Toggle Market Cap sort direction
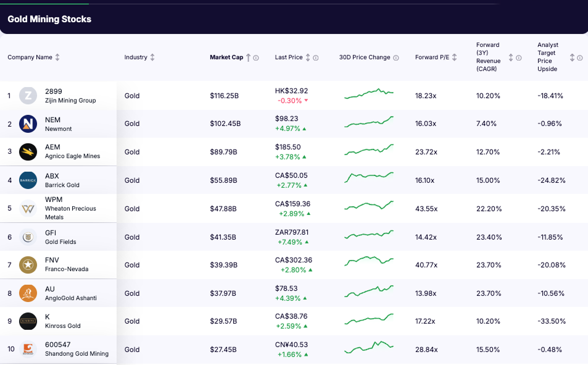Image resolution: width=588 pixels, height=365 pixels. [248, 57]
